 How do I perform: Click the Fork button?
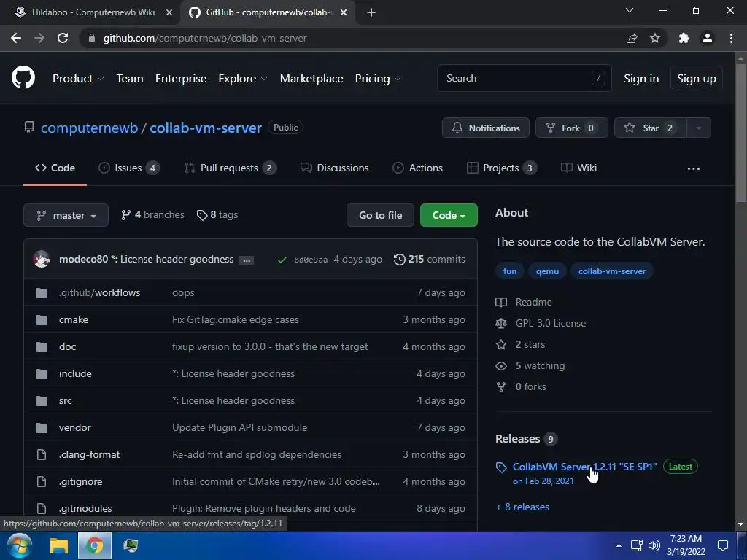[572, 128]
